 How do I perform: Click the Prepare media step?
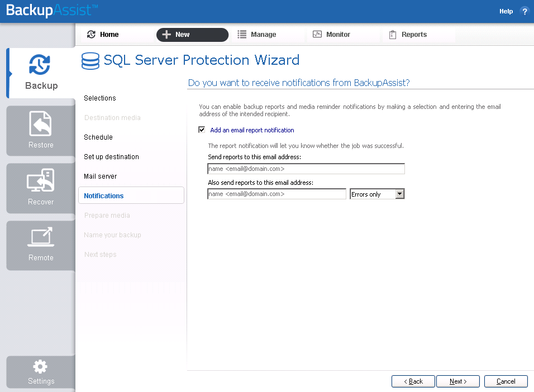point(107,216)
